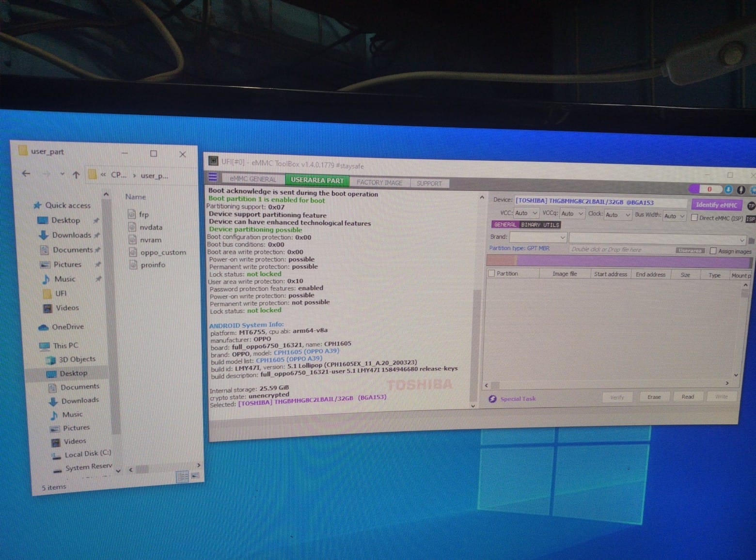
Task: Click the Read button
Action: (x=688, y=397)
